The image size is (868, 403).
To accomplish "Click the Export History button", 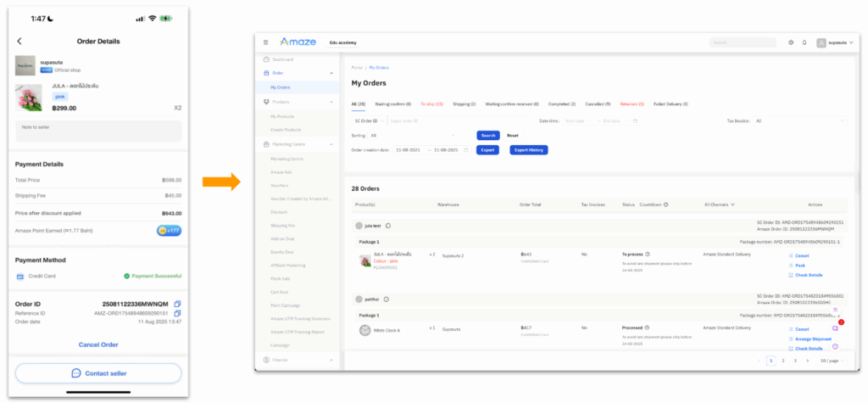I will click(528, 149).
